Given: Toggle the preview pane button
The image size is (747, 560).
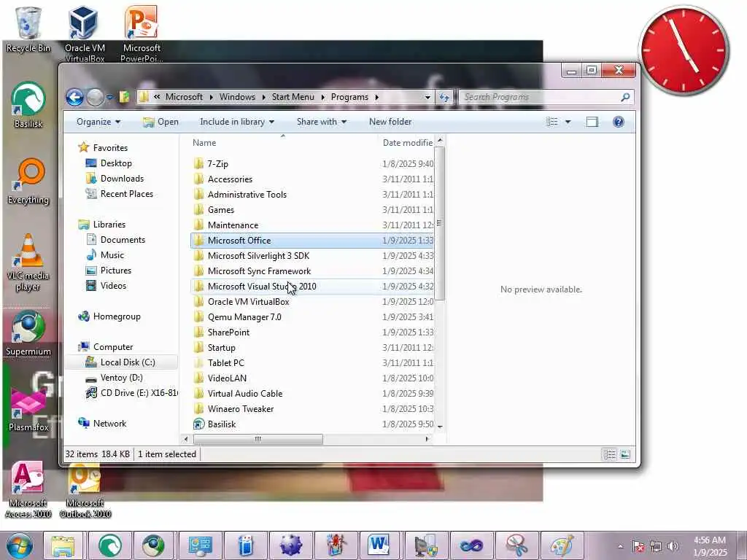Looking at the screenshot, I should pyautogui.click(x=592, y=122).
